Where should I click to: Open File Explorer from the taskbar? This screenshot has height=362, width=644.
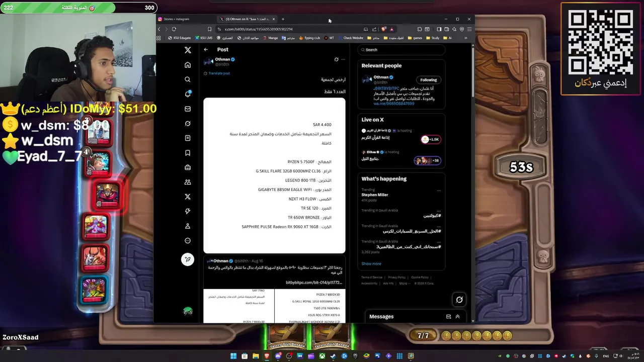point(256,356)
